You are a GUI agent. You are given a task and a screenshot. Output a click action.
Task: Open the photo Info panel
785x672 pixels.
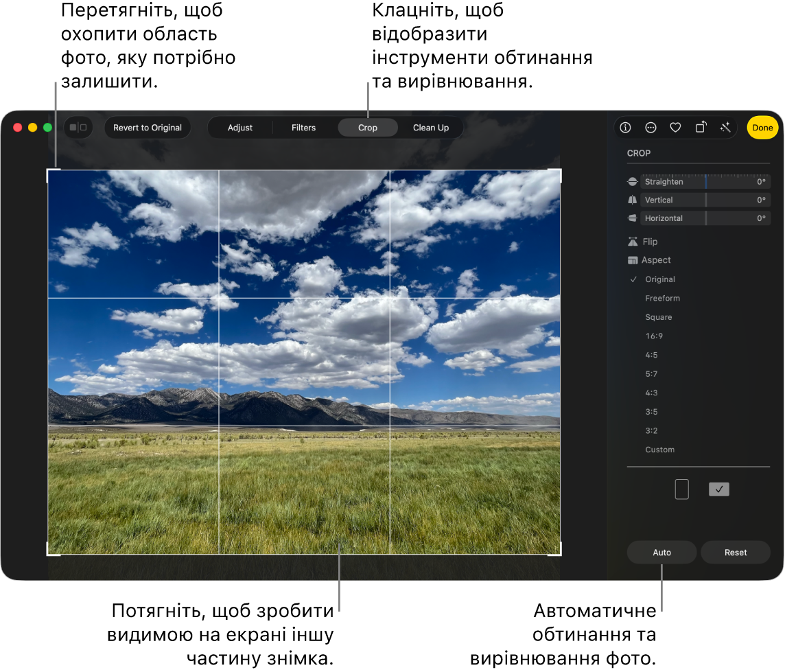pos(625,128)
